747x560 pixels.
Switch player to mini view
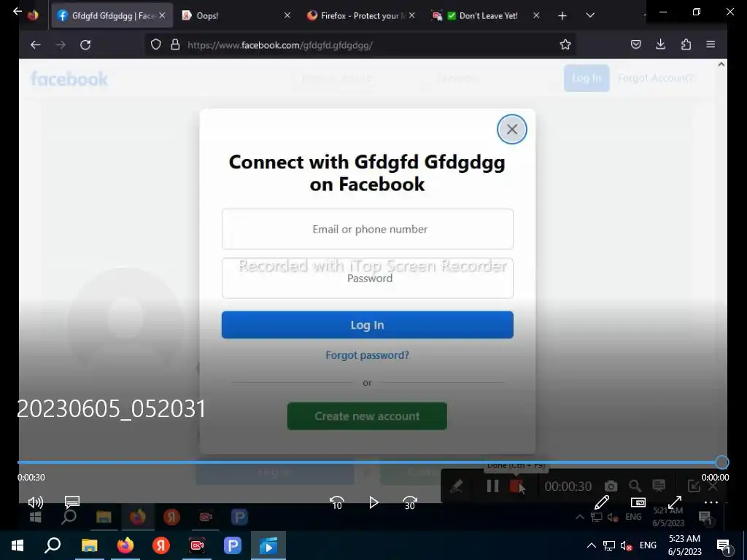638,502
